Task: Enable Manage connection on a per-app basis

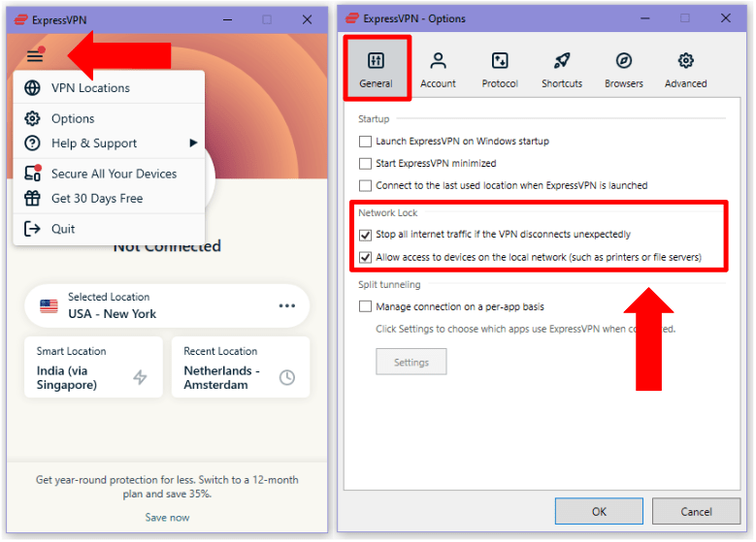Action: [366, 307]
